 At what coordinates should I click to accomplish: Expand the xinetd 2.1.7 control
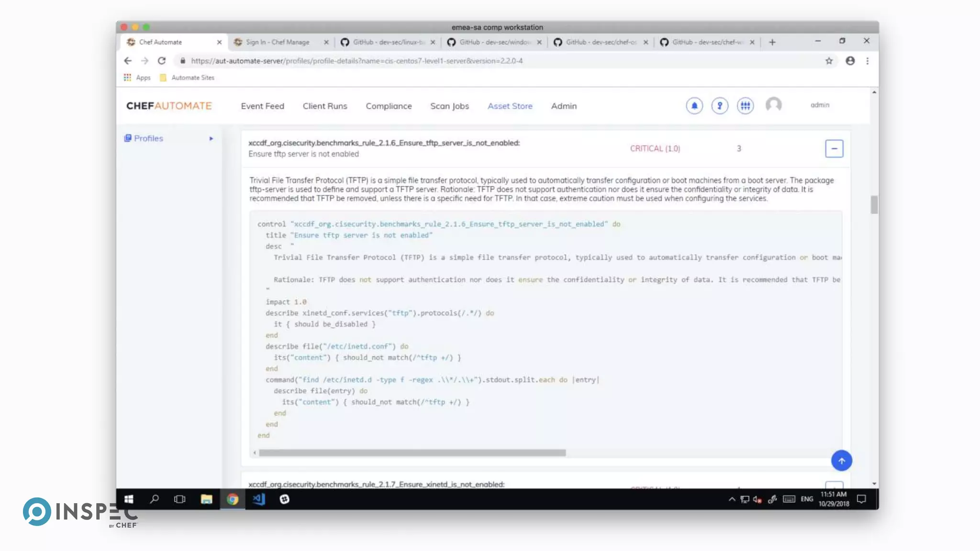834,485
